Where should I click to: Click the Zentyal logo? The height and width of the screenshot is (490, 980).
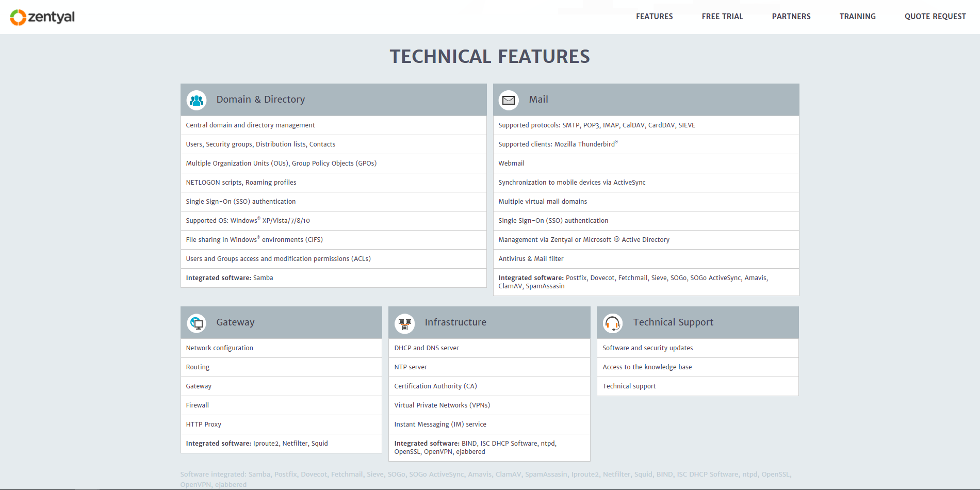point(42,17)
